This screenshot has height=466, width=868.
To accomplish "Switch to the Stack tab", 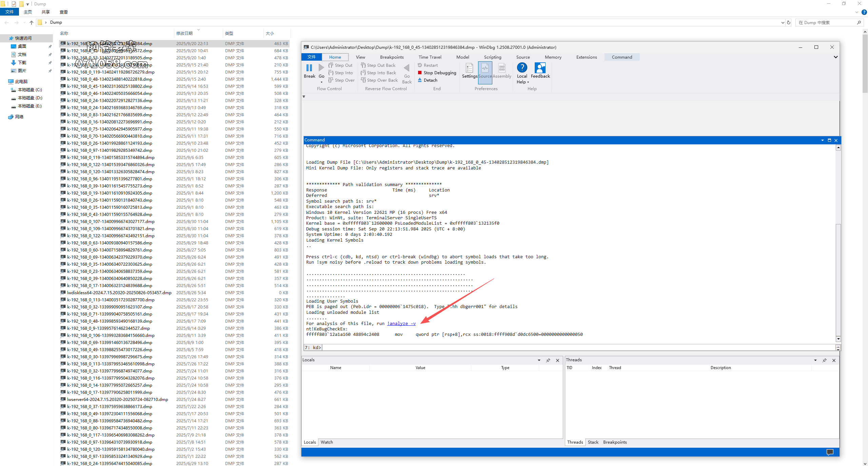I will 593,442.
